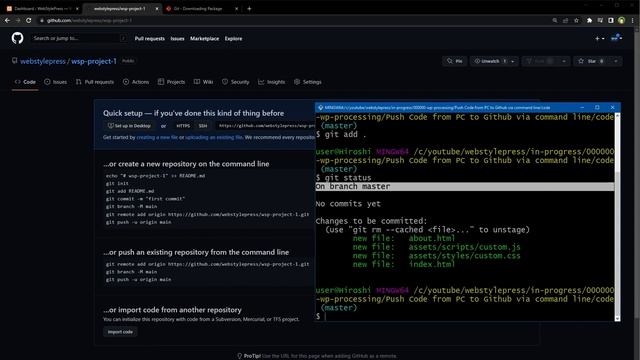Image resolution: width=640 pixels, height=360 pixels.
Task: Open the GitHub Octocat home logo
Action: point(17,38)
